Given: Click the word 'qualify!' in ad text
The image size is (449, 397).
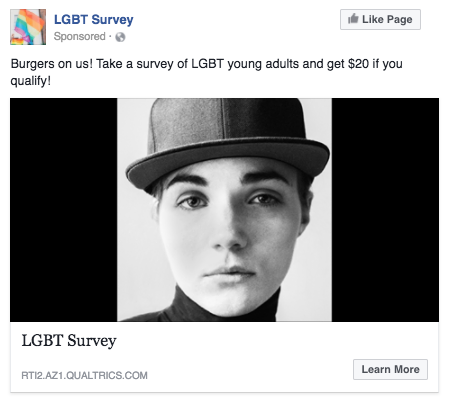Looking at the screenshot, I should click(x=31, y=81).
